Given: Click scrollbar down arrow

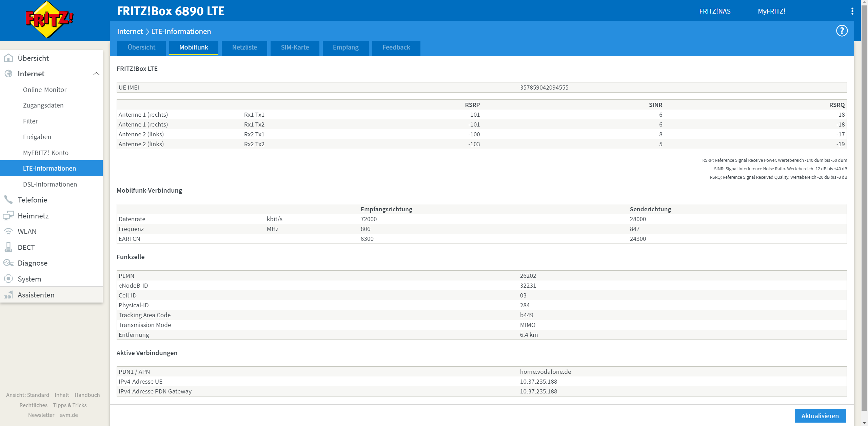Looking at the screenshot, I should pyautogui.click(x=864, y=423).
